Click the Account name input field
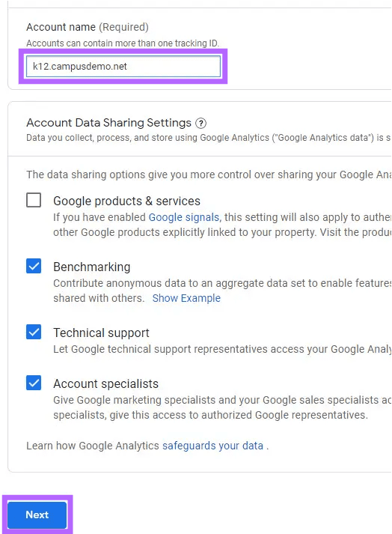This screenshot has width=392, height=534. [123, 66]
